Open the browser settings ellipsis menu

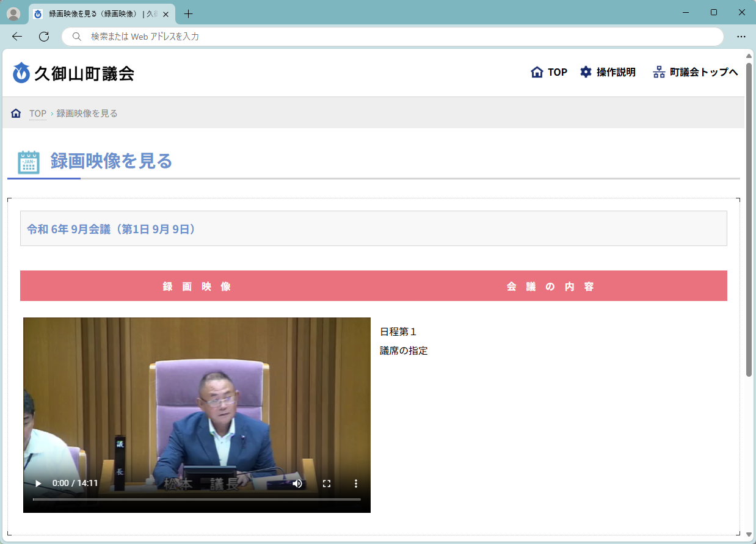(x=741, y=37)
